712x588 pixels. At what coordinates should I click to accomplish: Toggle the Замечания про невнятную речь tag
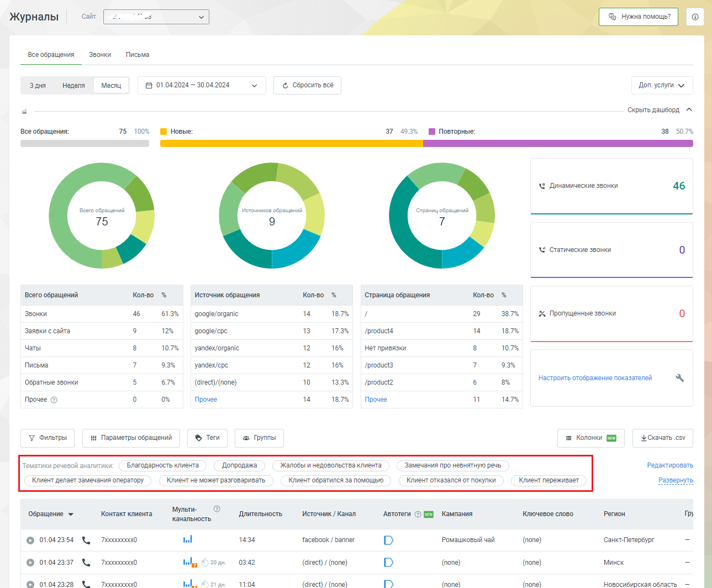point(452,466)
